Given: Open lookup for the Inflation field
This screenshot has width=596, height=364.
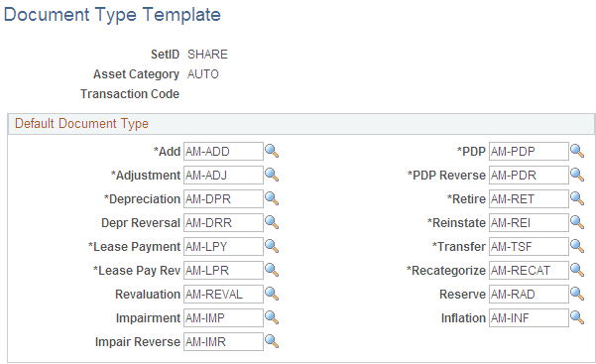Looking at the screenshot, I should point(577,317).
